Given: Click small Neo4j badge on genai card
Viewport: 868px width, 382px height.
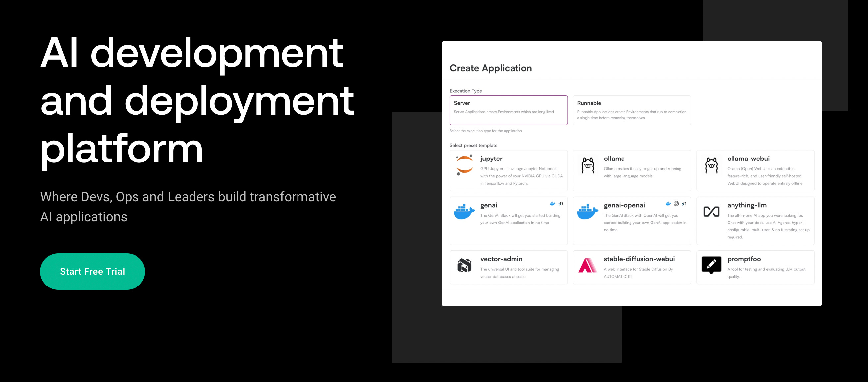Looking at the screenshot, I should (561, 204).
